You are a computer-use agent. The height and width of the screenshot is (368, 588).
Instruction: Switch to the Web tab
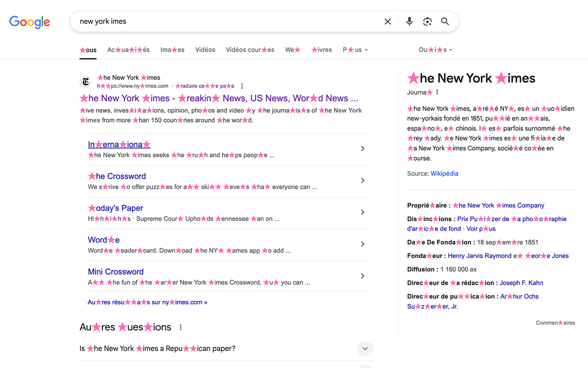pyautogui.click(x=293, y=50)
